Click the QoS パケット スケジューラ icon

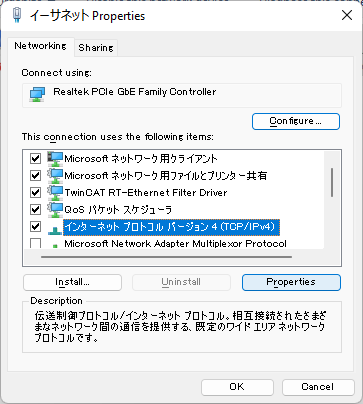pyautogui.click(x=55, y=210)
